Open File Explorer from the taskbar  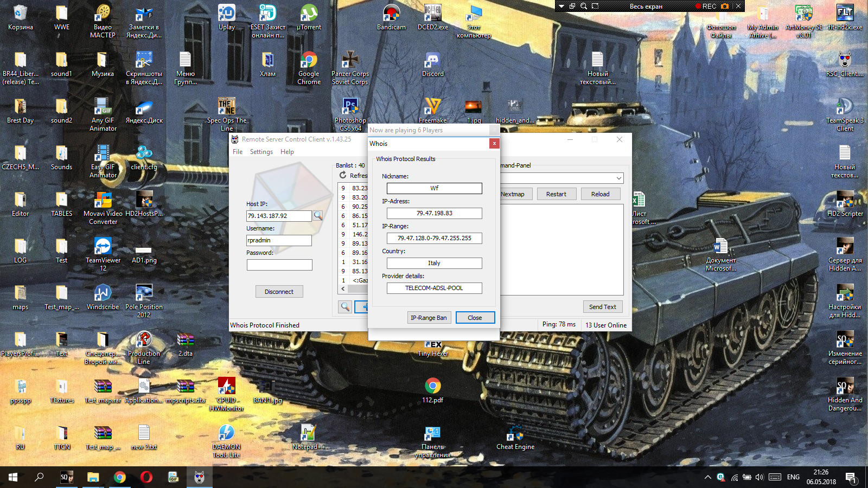coord(93,477)
